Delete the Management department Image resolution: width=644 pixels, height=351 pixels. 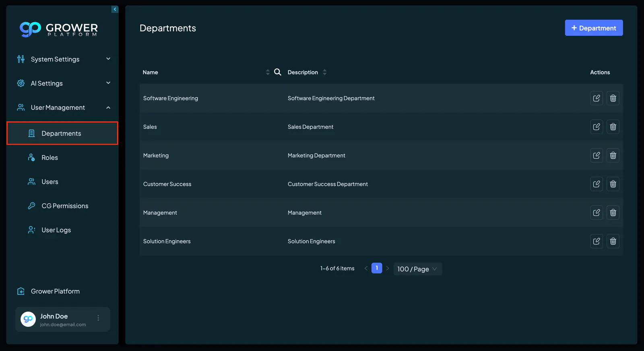[613, 212]
